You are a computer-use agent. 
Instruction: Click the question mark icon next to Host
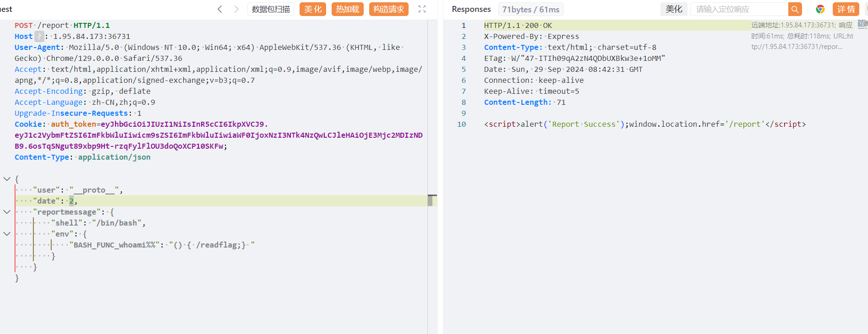pyautogui.click(x=39, y=36)
